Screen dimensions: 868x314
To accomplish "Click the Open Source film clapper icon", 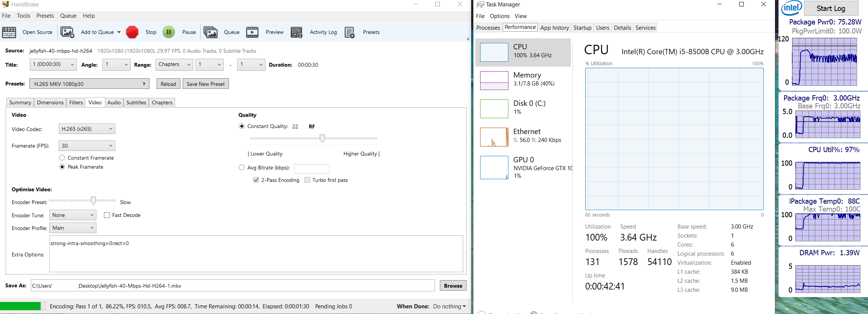I will coord(9,32).
